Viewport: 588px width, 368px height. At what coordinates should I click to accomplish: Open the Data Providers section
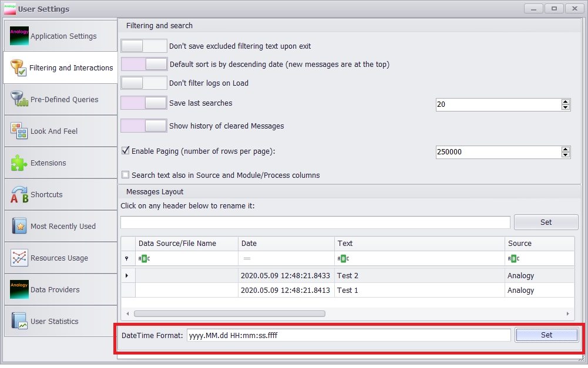(59, 289)
